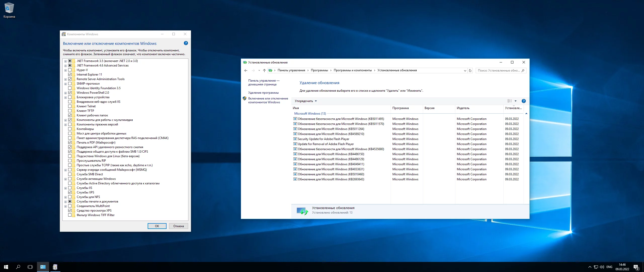Viewport: 644px width, 272px height.
Task: Open the notification center icon in tray
Action: [636, 267]
